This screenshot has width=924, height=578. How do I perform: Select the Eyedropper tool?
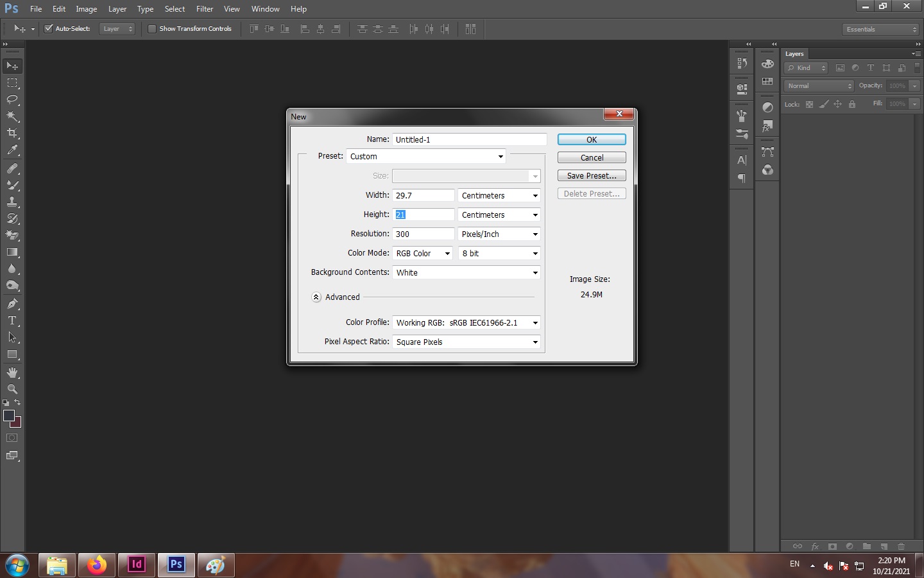[12, 150]
